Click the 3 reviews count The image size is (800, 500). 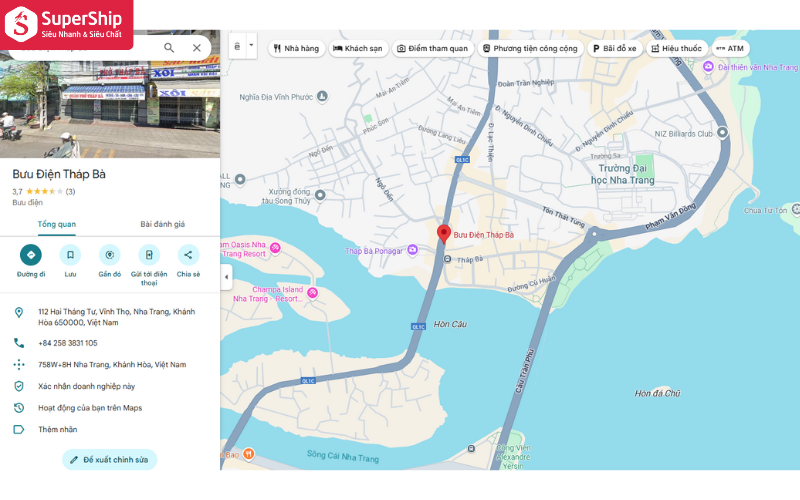coord(70,191)
